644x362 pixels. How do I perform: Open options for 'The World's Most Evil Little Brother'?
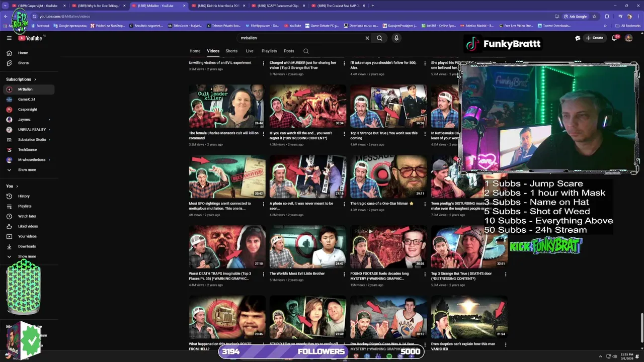[344, 274]
